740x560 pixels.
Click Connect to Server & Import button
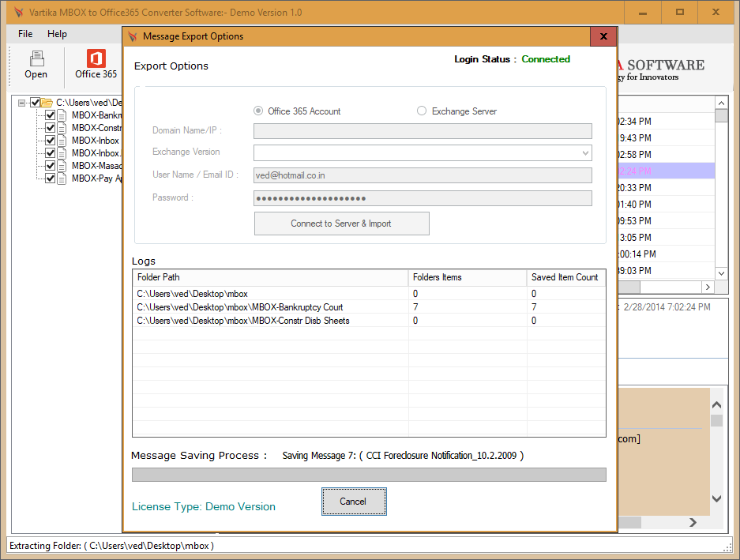point(342,224)
